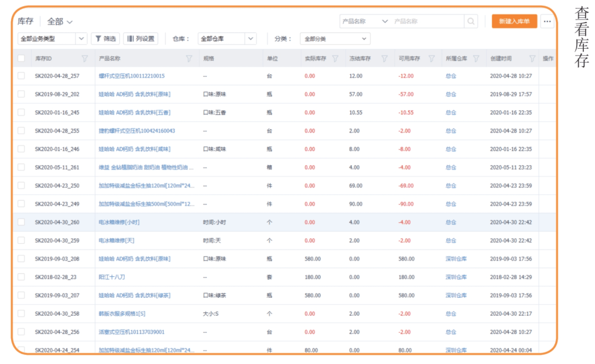Open product 电冰箱维修[天]

click(116, 240)
